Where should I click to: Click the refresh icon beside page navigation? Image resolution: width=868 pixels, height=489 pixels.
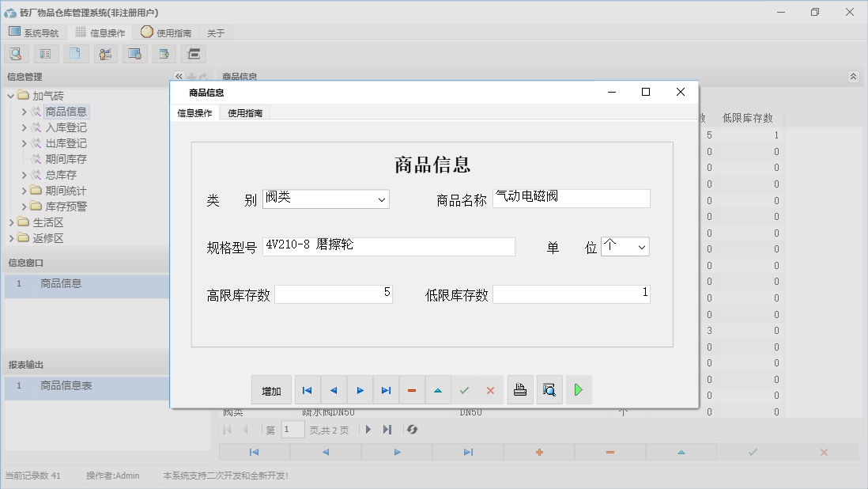coord(412,429)
